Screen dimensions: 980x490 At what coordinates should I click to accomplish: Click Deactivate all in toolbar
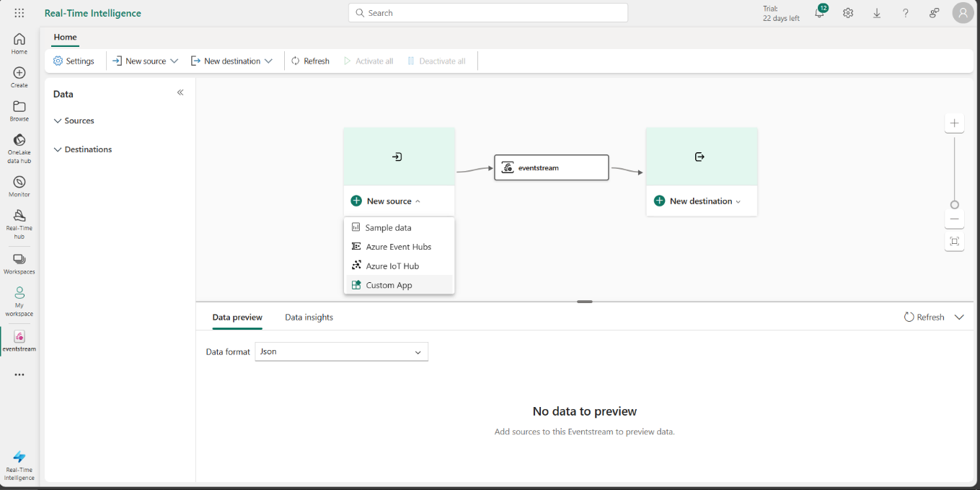436,61
